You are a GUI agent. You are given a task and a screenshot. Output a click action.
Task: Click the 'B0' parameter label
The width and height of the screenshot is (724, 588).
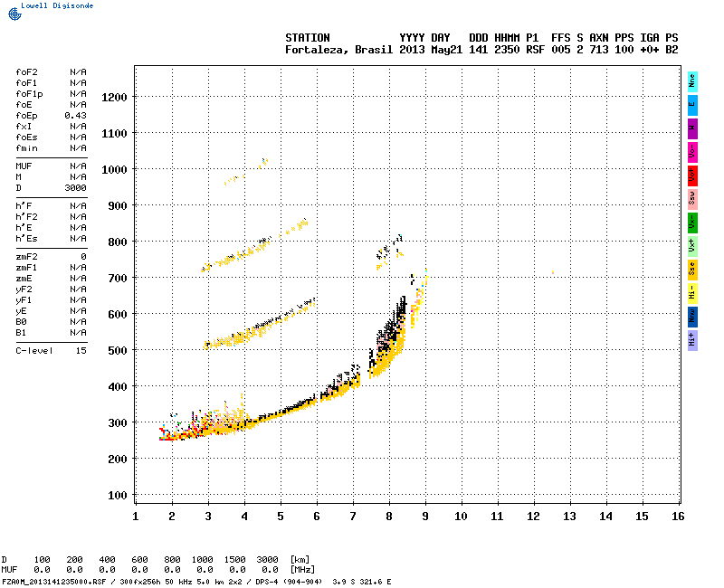point(21,322)
